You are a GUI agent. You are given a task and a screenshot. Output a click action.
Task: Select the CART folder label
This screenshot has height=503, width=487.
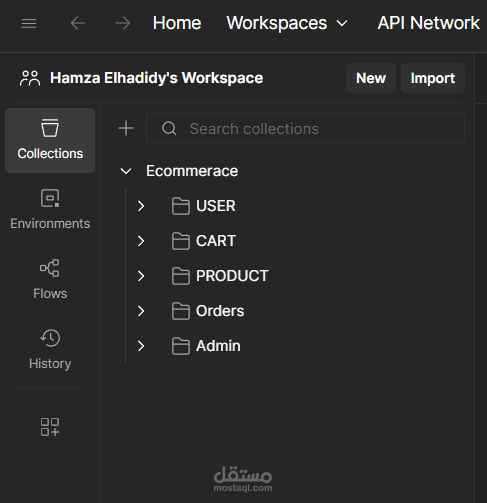coord(216,241)
